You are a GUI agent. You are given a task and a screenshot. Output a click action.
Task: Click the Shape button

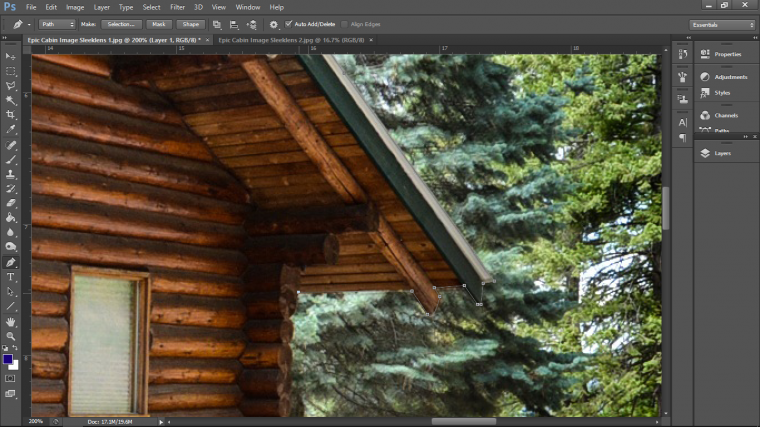click(x=190, y=24)
